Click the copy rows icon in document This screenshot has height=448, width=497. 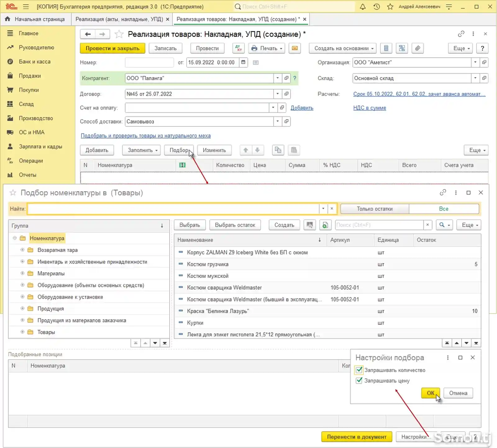(x=278, y=150)
